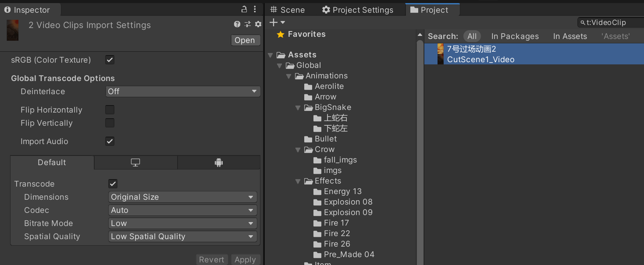
Task: Click the Apply button
Action: click(x=245, y=260)
